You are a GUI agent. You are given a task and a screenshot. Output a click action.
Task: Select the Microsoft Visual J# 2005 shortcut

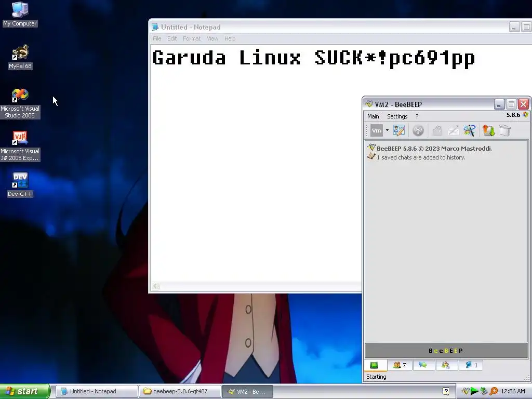(x=20, y=146)
